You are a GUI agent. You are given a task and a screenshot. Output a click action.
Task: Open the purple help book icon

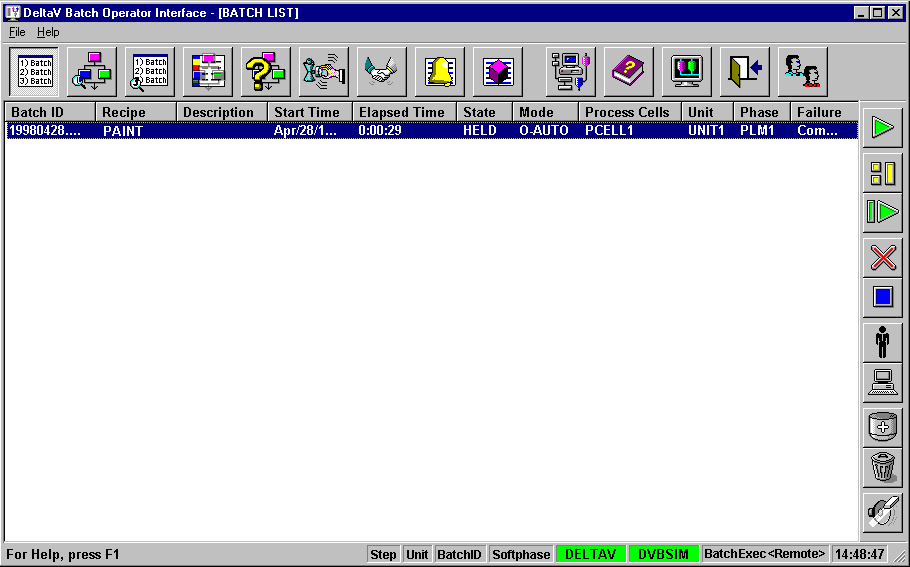tap(629, 72)
